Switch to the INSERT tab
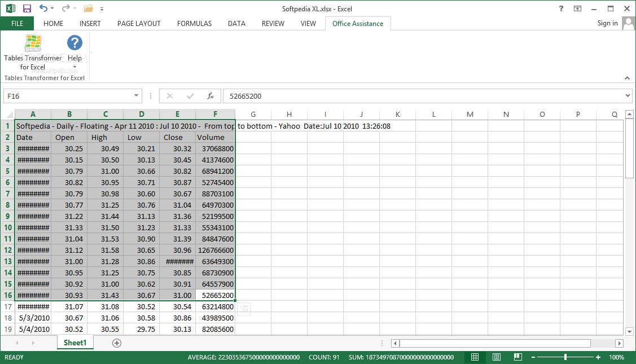 point(90,24)
